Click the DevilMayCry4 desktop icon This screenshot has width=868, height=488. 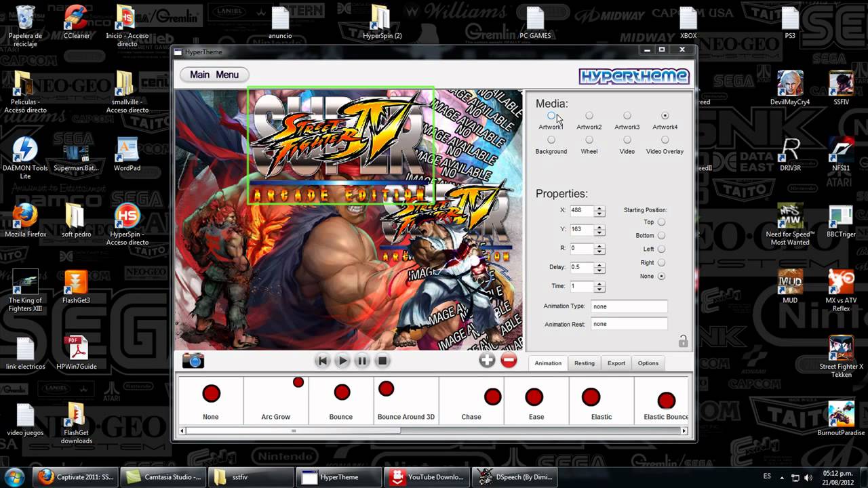pos(790,88)
